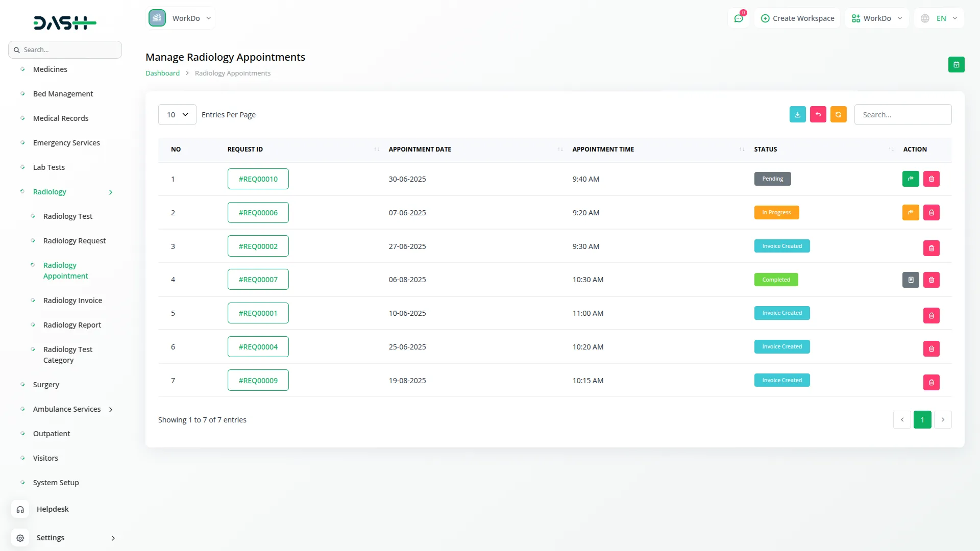
Task: Open the entries per page dropdown
Action: (177, 115)
